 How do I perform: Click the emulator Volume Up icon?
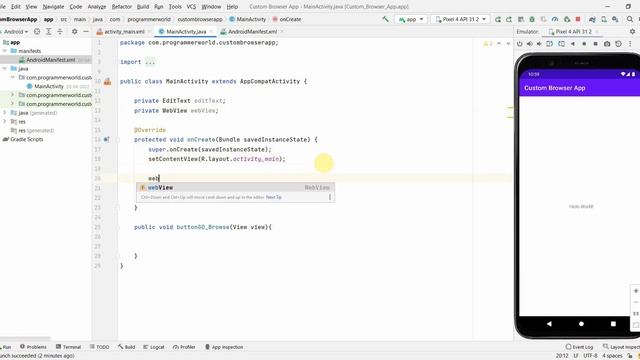pos(529,44)
